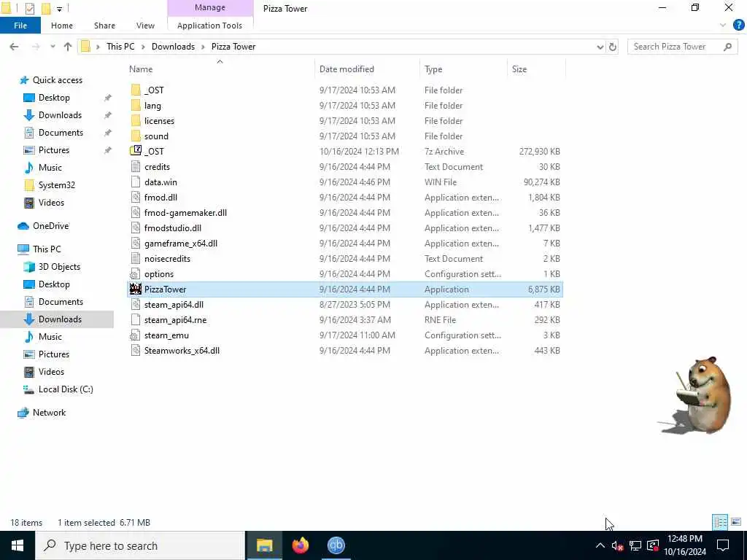Open Firefox from the taskbar
The height and width of the screenshot is (560, 747).
click(300, 545)
